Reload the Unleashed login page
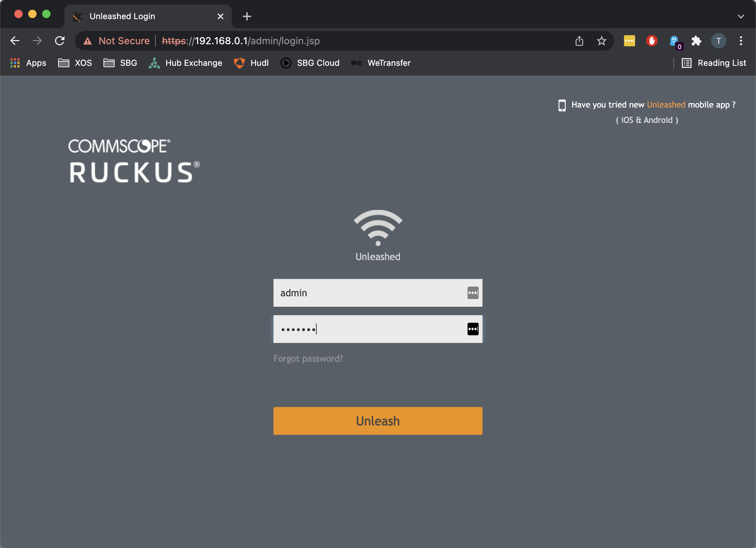 point(60,41)
